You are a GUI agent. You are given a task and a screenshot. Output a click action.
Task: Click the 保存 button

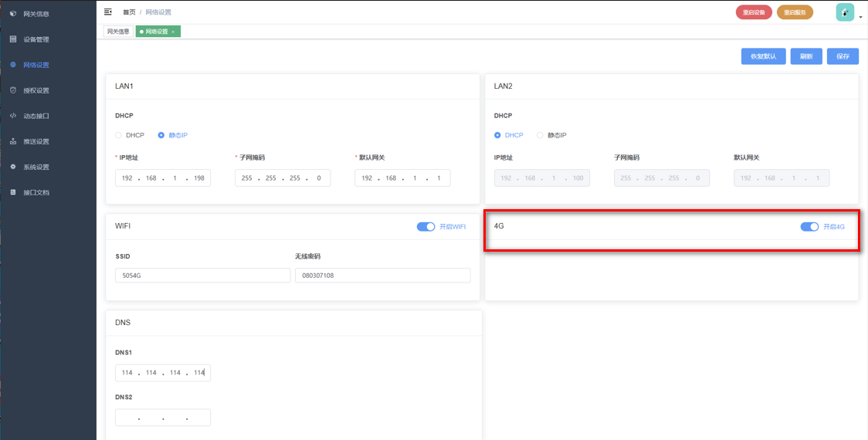843,56
